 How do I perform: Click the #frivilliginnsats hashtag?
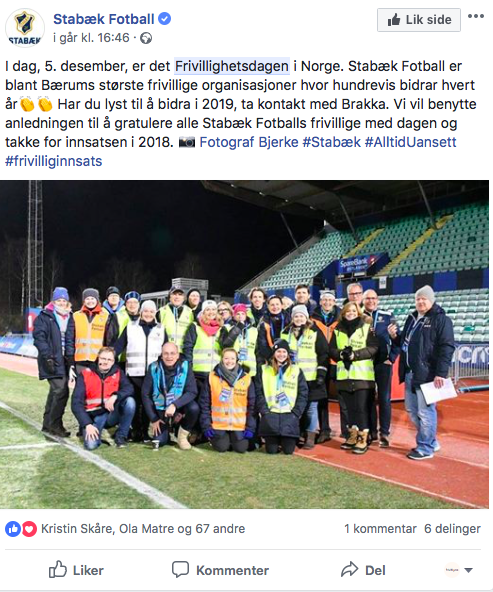click(x=54, y=161)
